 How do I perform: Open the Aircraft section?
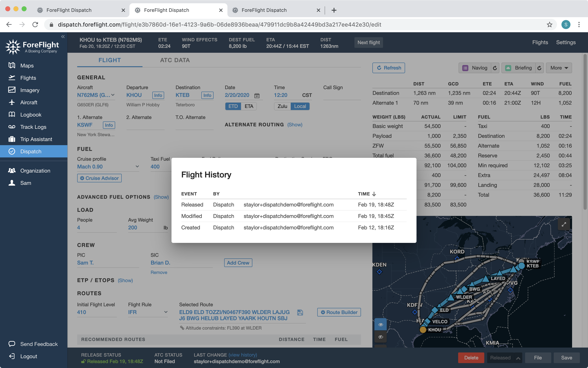29,102
